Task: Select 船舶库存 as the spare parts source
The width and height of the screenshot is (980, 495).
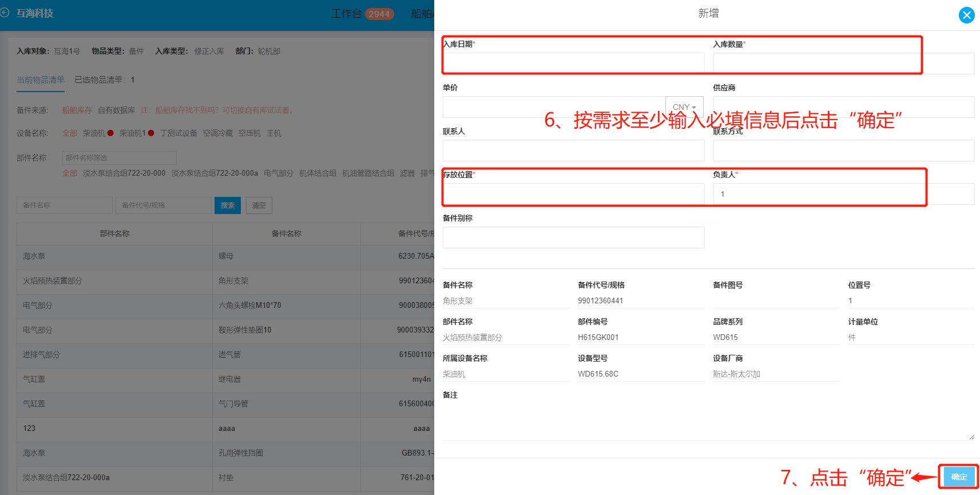Action: [x=77, y=110]
